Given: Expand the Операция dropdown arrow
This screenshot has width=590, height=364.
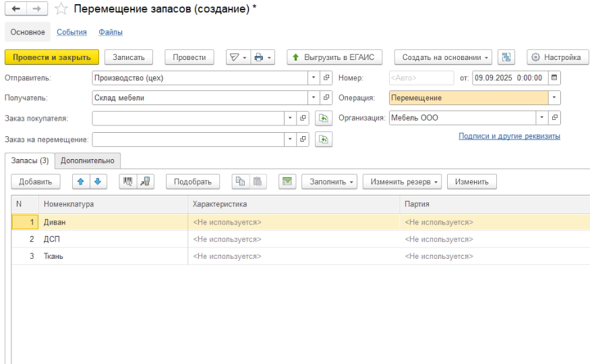Looking at the screenshot, I should click(x=554, y=98).
